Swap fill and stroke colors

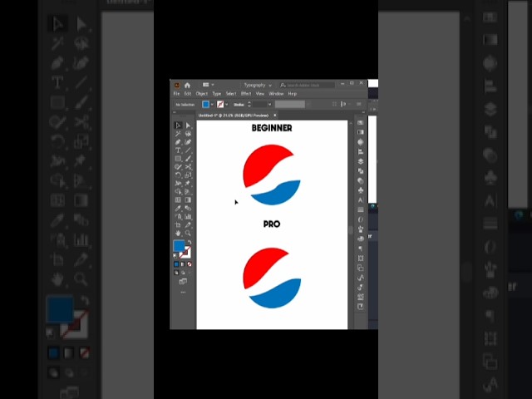189,242
